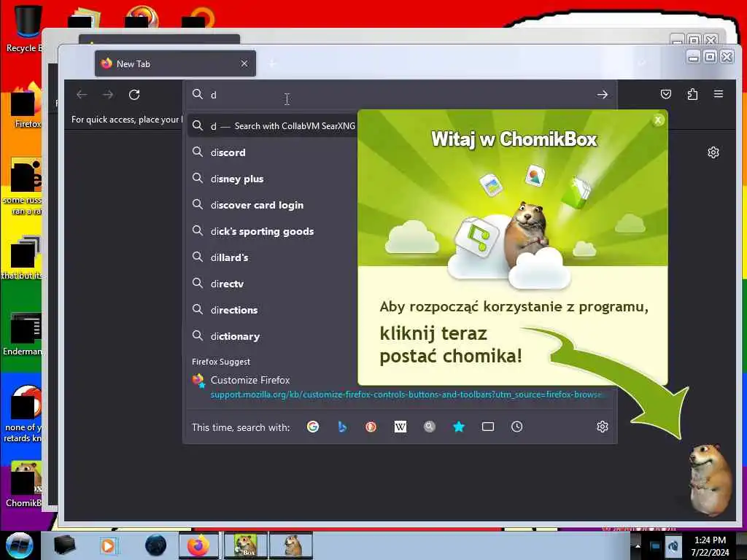Image resolution: width=747 pixels, height=560 pixels.
Task: Open the Customize Firefox suggestion
Action: (250, 380)
